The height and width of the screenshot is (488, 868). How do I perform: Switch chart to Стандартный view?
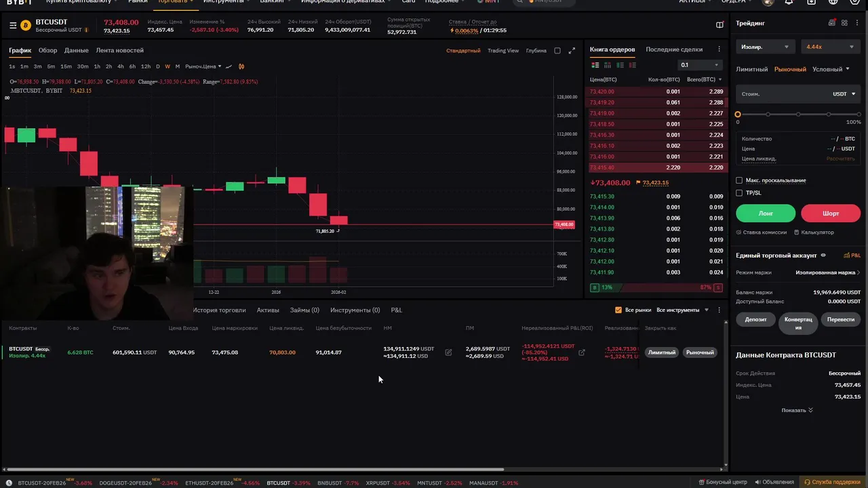(x=463, y=51)
